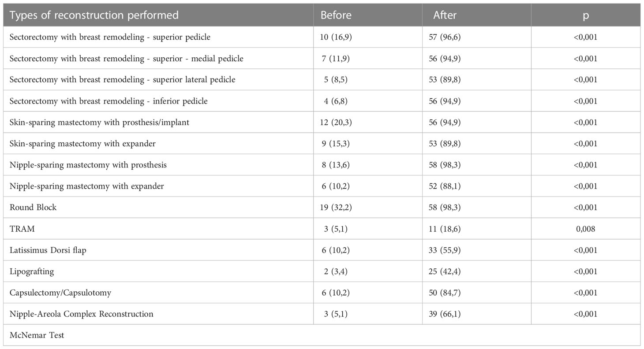Select Nipple-sparing mastectomy with prosthesis label
The width and height of the screenshot is (644, 349).
[88, 165]
